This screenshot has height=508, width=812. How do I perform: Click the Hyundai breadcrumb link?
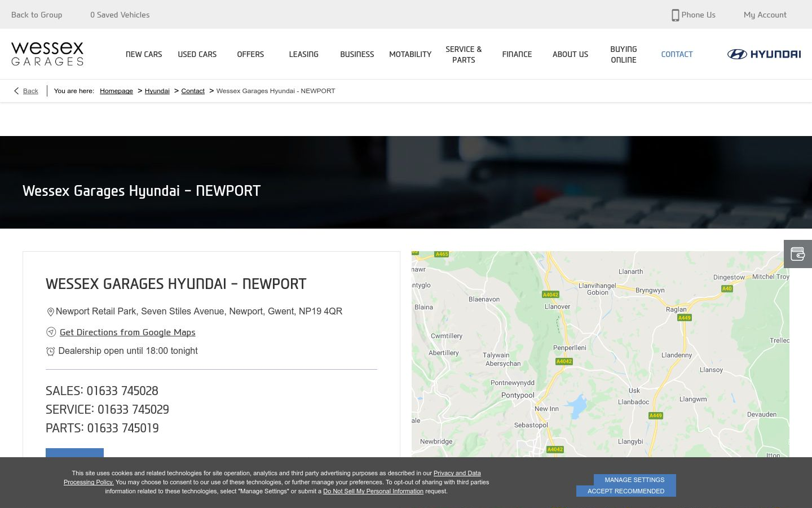[157, 91]
